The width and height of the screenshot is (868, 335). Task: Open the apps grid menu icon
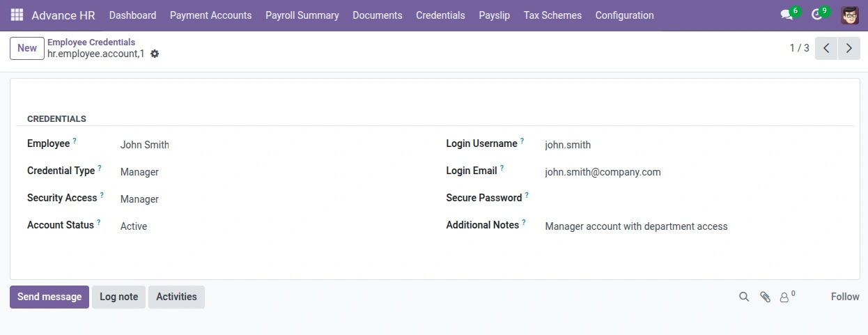pyautogui.click(x=17, y=15)
